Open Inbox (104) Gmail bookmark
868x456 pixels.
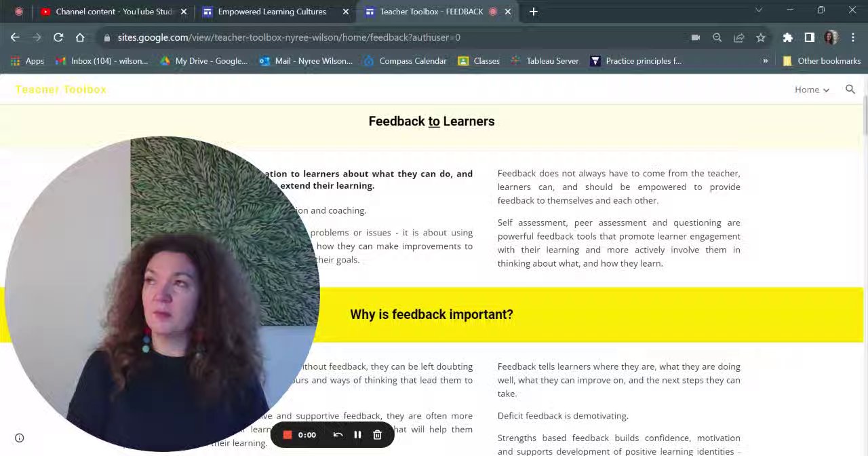tap(102, 61)
